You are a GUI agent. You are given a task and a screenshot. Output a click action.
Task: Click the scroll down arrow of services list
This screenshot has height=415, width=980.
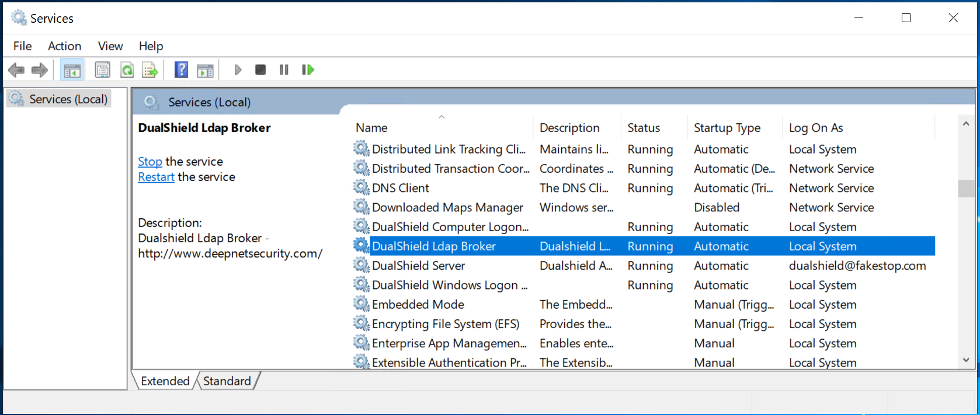point(965,361)
